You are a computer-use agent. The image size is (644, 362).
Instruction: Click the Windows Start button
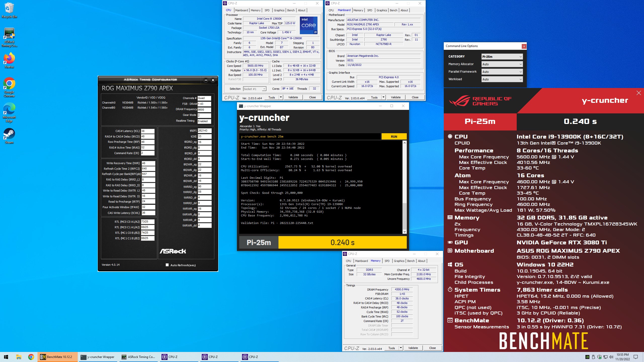[6, 357]
